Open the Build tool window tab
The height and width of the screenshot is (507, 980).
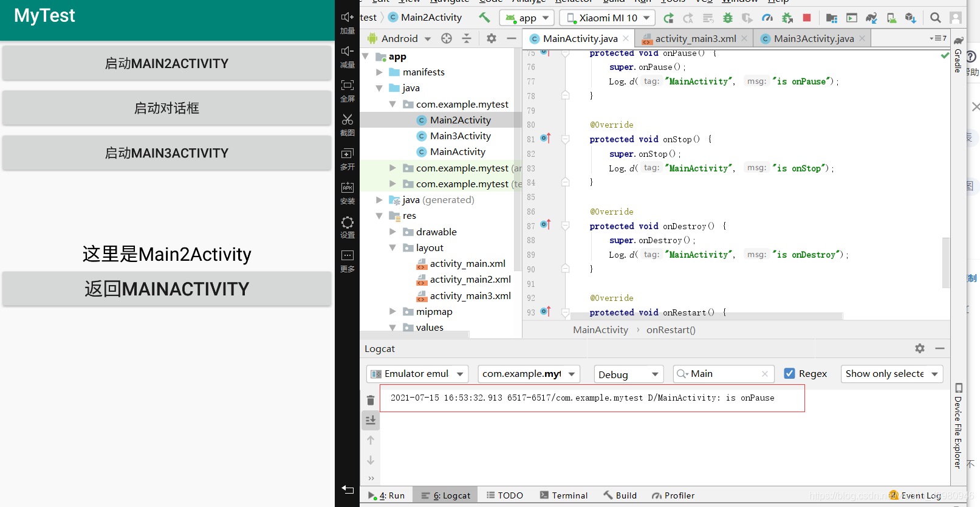point(620,495)
